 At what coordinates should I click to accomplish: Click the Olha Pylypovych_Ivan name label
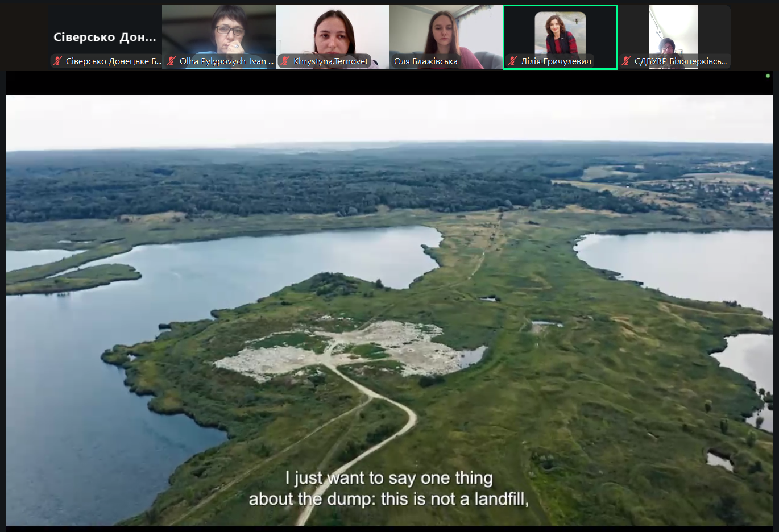(x=226, y=61)
